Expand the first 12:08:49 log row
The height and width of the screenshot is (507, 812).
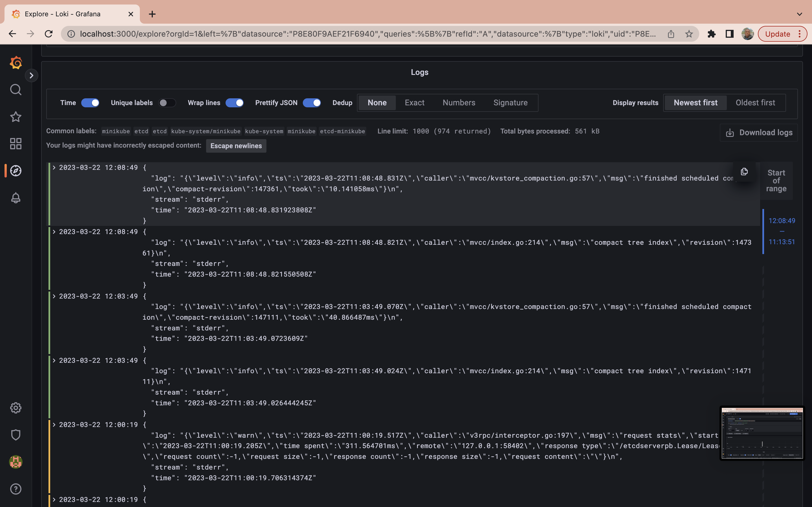54,167
